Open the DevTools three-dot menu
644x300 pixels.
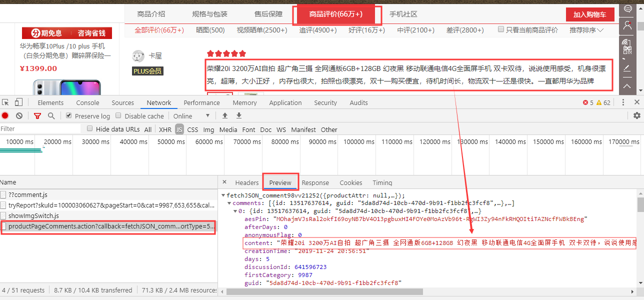[623, 102]
